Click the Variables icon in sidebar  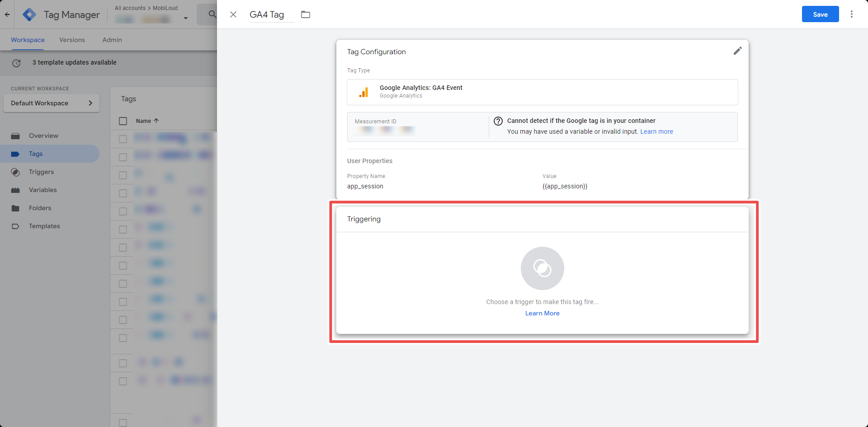(15, 190)
